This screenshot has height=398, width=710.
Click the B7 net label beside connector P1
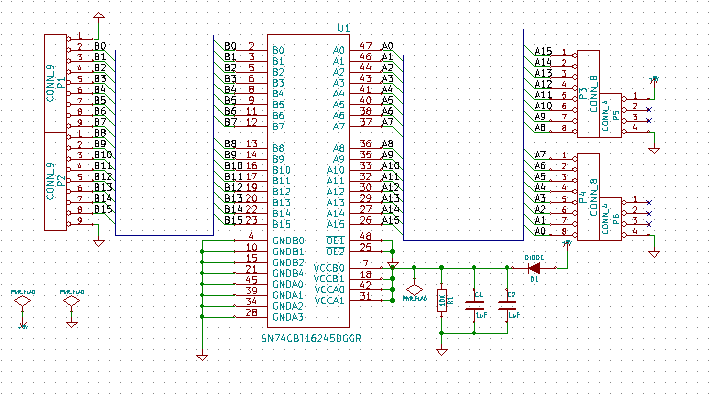tap(100, 122)
